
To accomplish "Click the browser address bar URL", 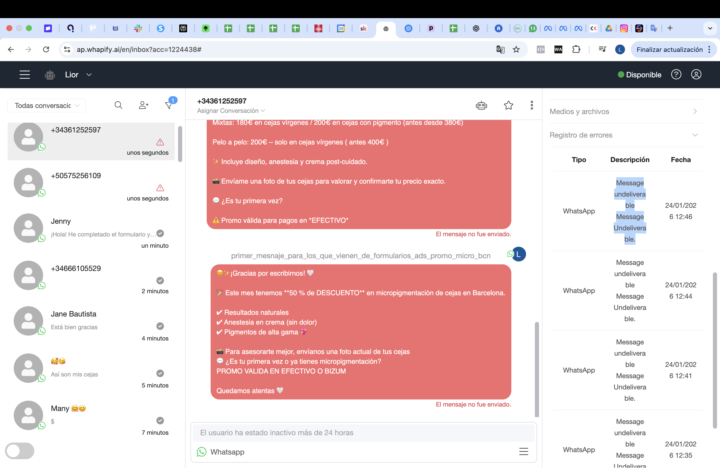I will click(x=139, y=50).
